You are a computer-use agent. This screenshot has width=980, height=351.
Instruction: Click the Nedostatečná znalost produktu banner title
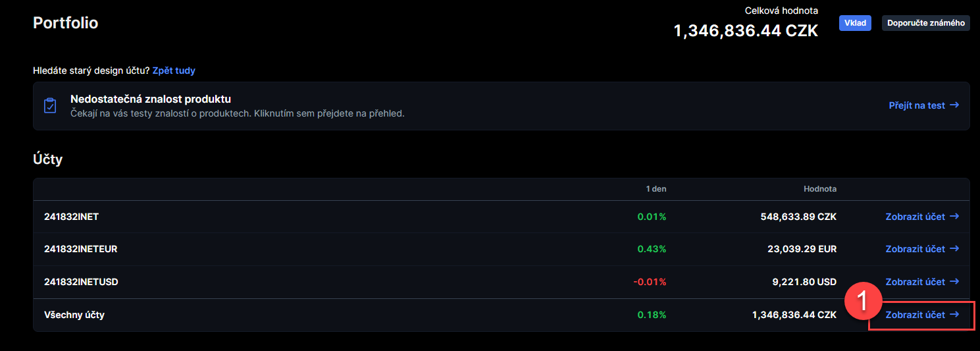151,99
